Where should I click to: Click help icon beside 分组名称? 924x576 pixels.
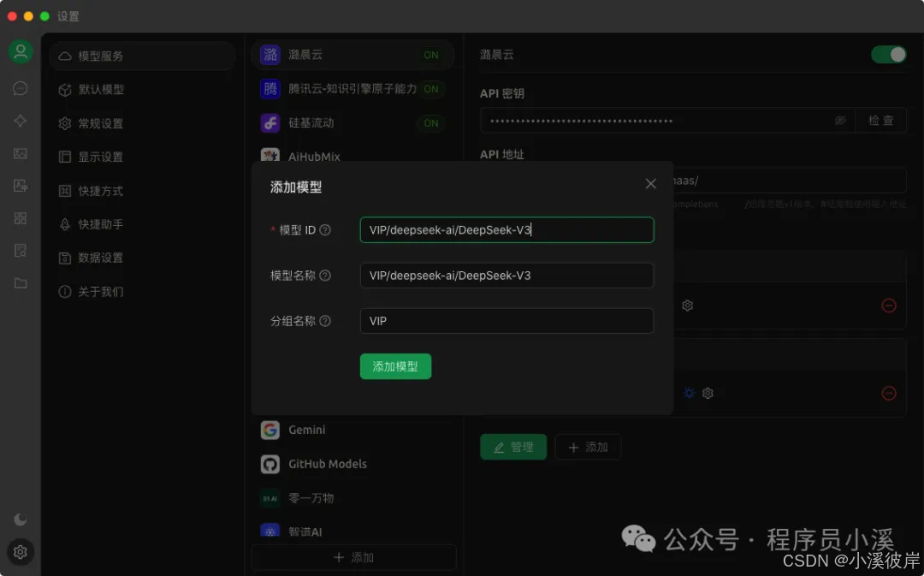[x=325, y=321]
